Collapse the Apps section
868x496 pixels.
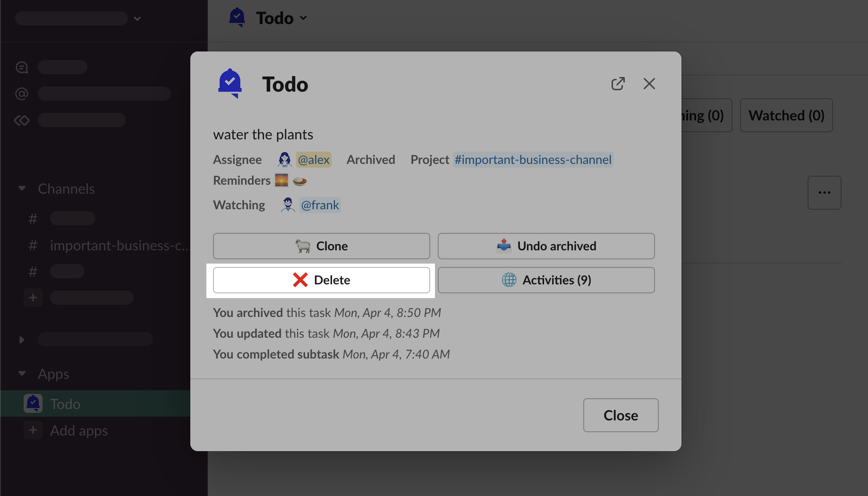22,374
